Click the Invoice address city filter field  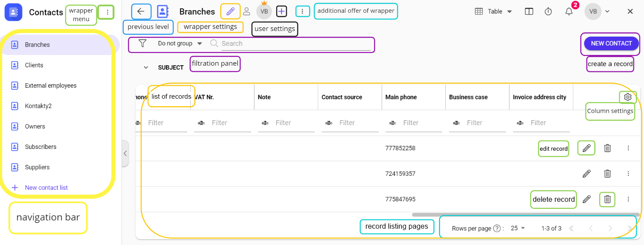[550, 123]
